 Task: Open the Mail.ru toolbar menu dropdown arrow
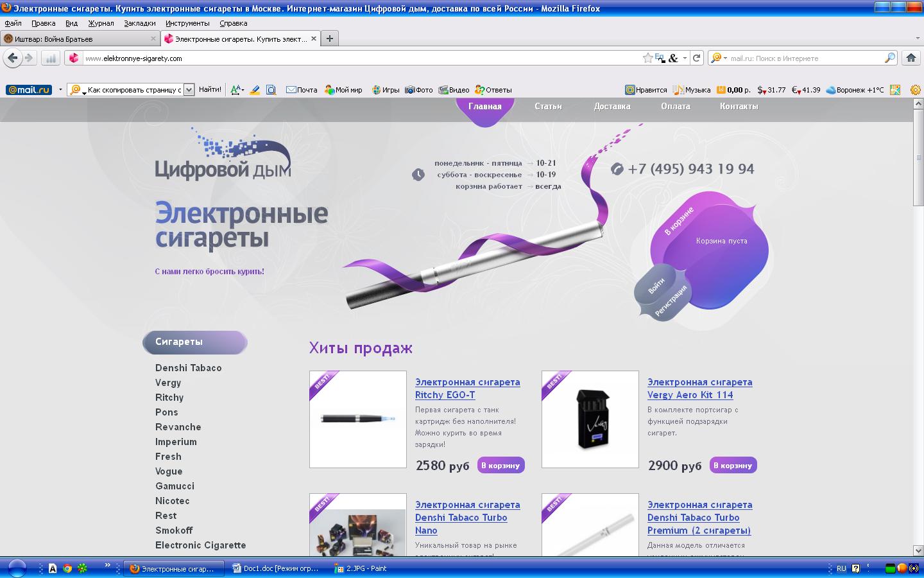coord(60,90)
